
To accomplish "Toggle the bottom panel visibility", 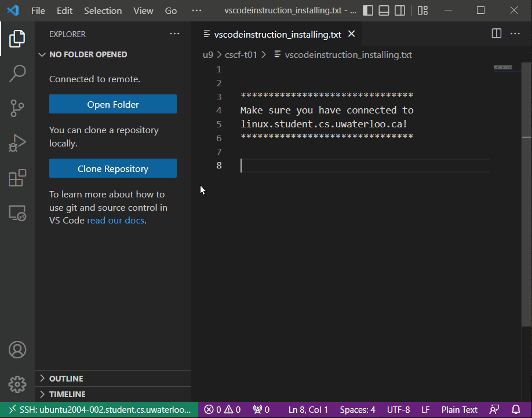I will (384, 10).
